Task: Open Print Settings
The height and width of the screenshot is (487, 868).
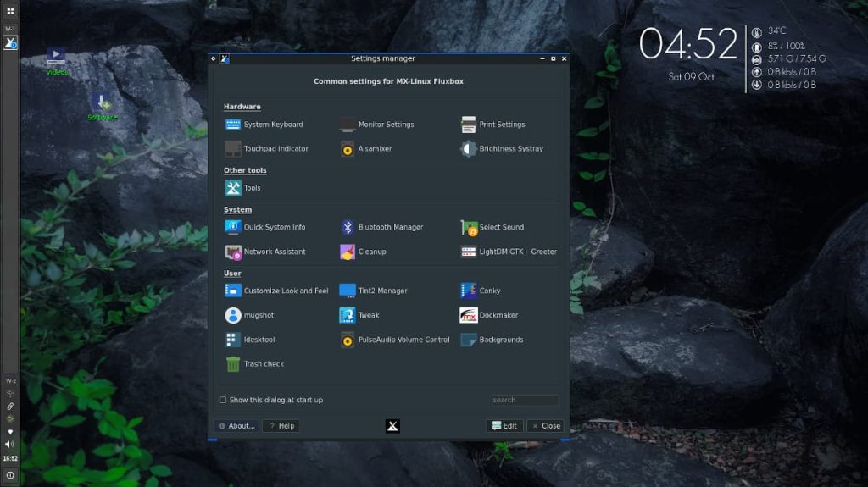Action: pyautogui.click(x=492, y=125)
